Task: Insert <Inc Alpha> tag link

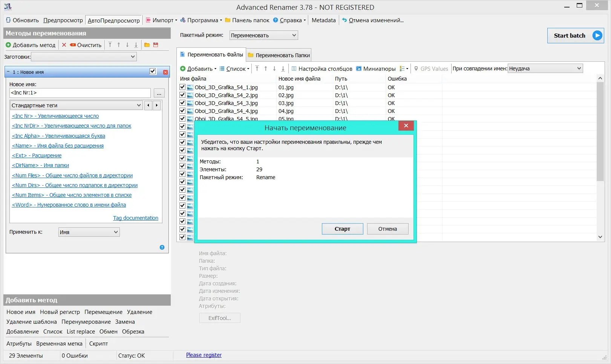Action: 58,136
